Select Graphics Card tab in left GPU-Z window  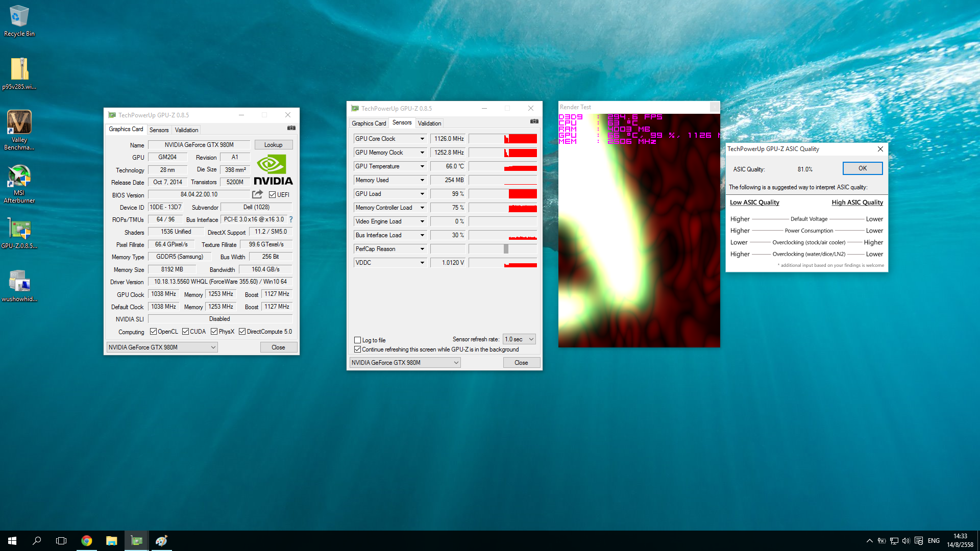point(126,129)
